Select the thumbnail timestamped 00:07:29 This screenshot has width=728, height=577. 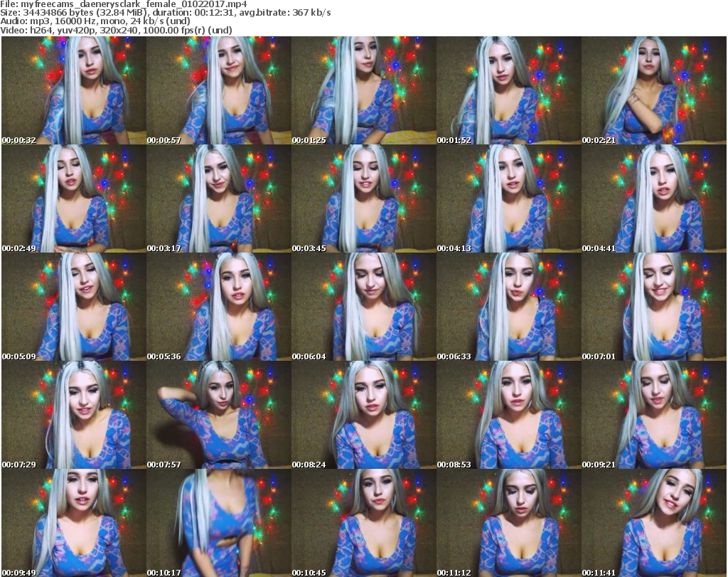74,415
